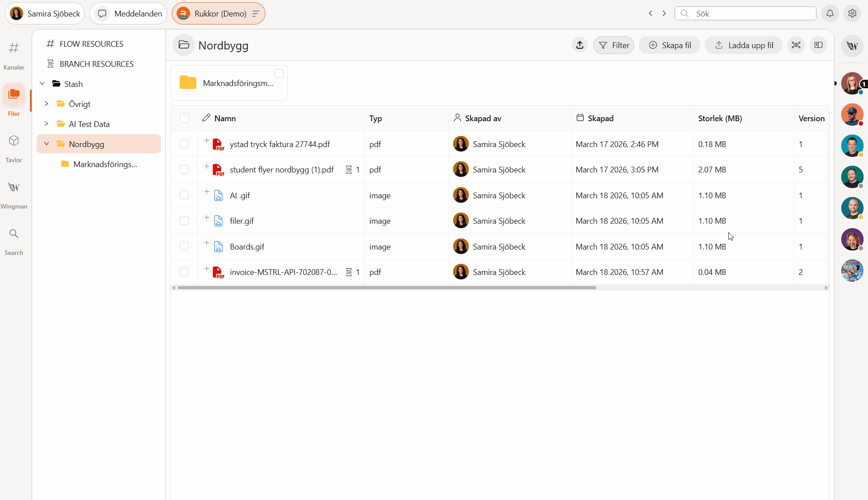Click the Wingman icon in right panel
Viewport: 868px width, 500px height.
tap(852, 45)
